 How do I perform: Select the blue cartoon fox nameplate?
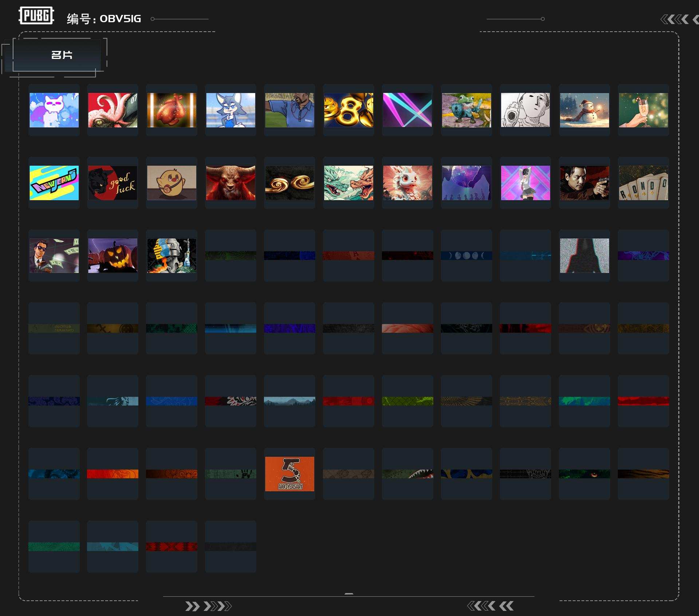231,110
